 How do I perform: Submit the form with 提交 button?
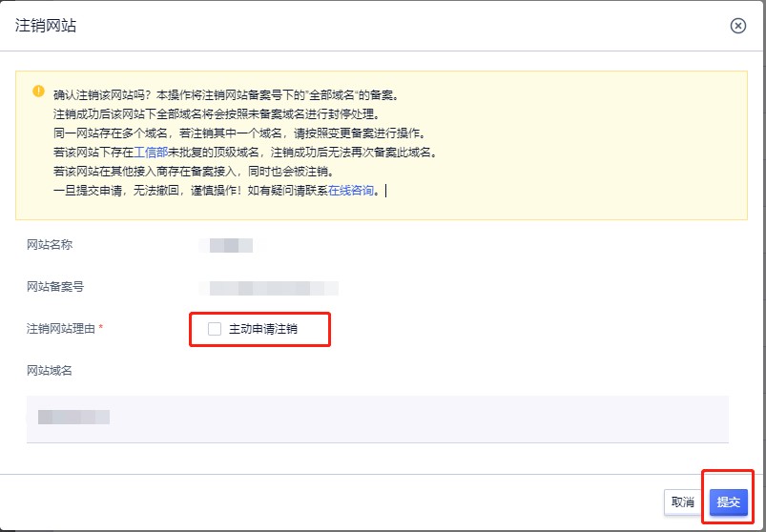coord(729,501)
